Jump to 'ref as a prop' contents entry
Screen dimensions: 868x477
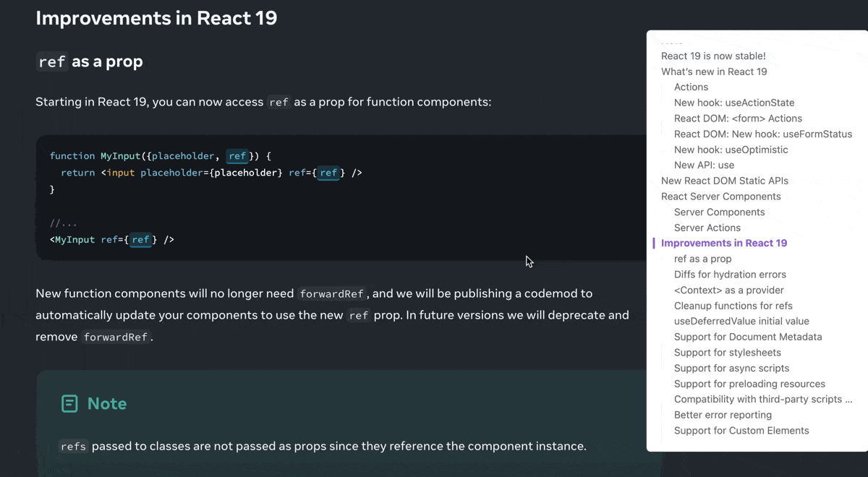pyautogui.click(x=702, y=259)
